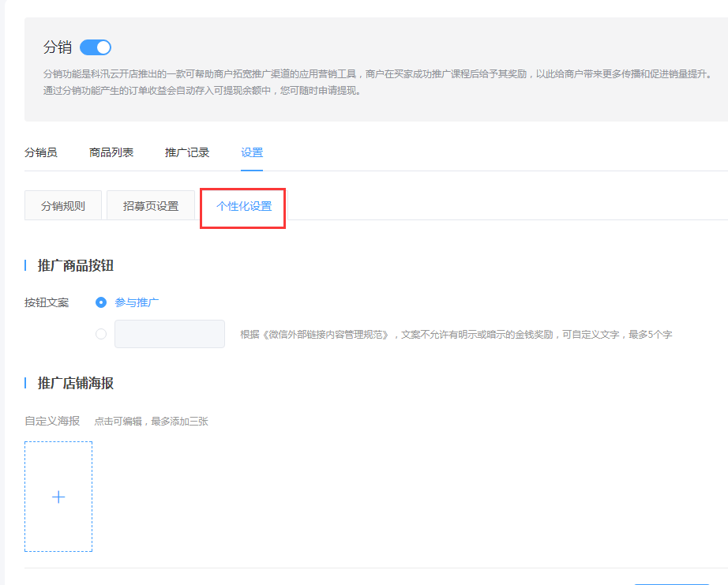This screenshot has width=728, height=585.
Task: Switch to the 商品列表 tab
Action: 111,152
